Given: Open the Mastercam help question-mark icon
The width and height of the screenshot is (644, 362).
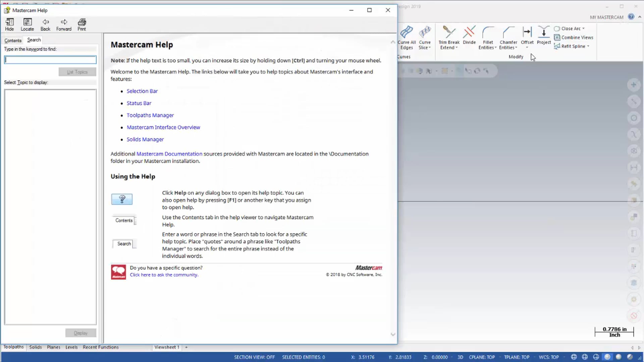Looking at the screenshot, I should pos(631,17).
